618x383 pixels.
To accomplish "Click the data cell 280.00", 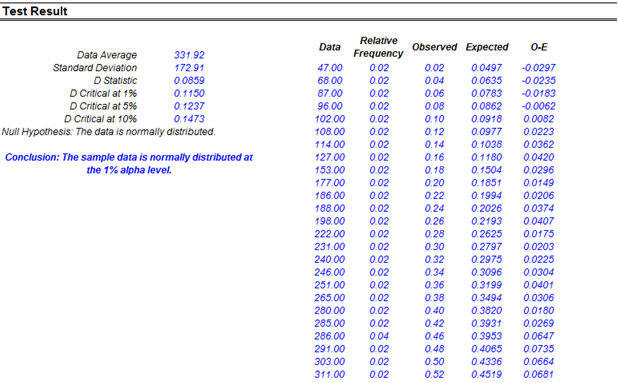I will pos(330,310).
